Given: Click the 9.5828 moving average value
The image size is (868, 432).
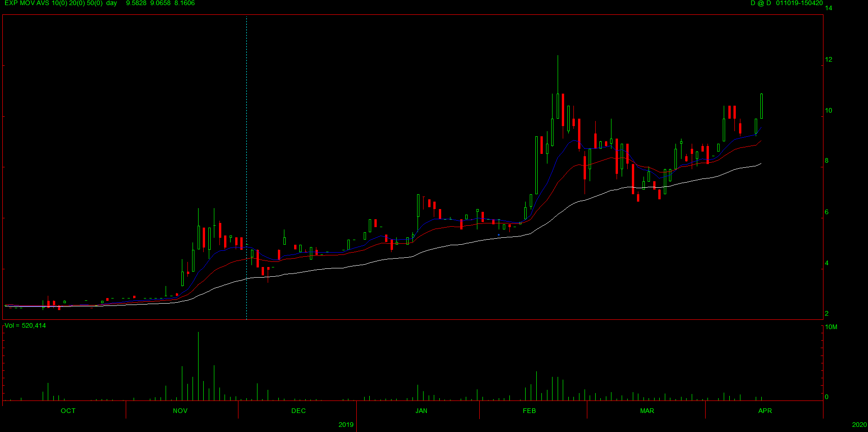Looking at the screenshot, I should 136,3.
